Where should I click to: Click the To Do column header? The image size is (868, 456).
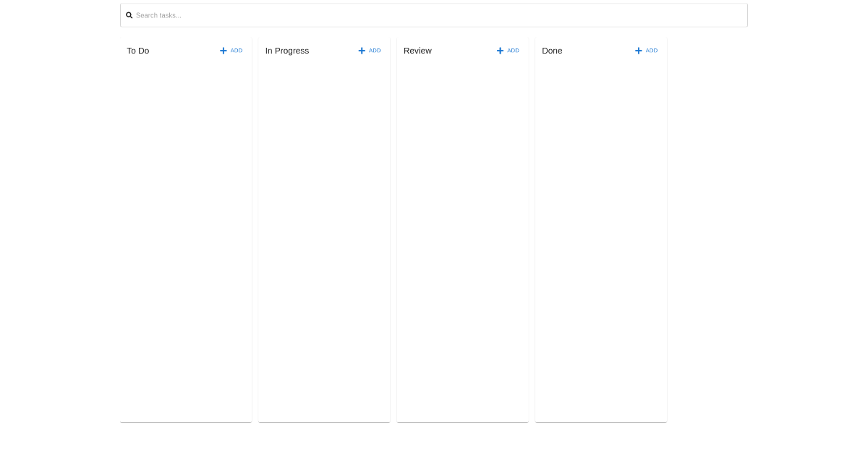(x=137, y=51)
